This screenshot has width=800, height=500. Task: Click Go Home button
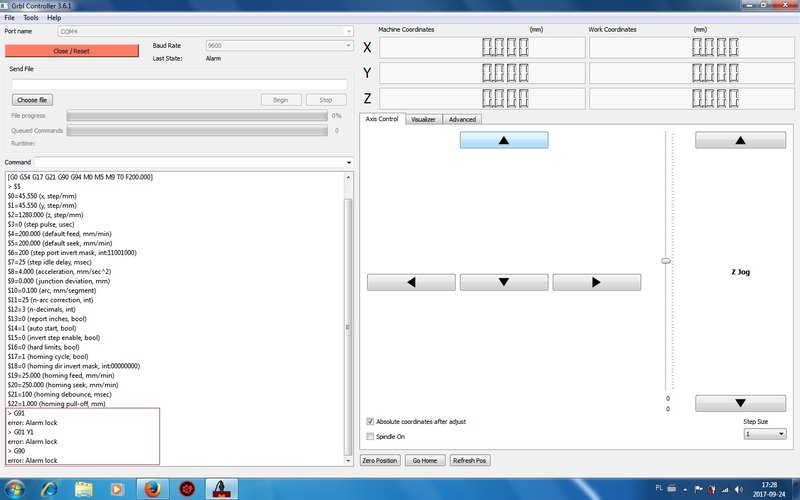click(x=425, y=460)
